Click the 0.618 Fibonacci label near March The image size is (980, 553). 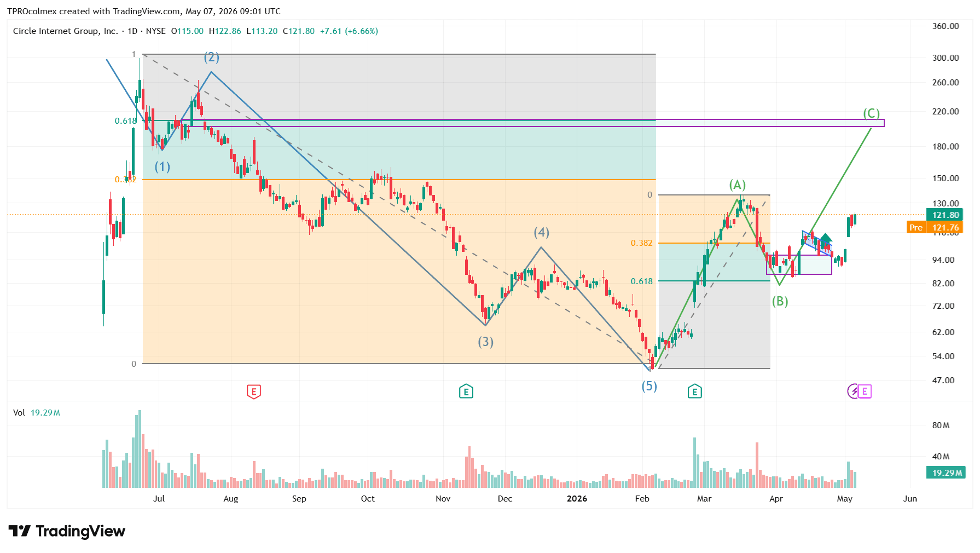(642, 281)
